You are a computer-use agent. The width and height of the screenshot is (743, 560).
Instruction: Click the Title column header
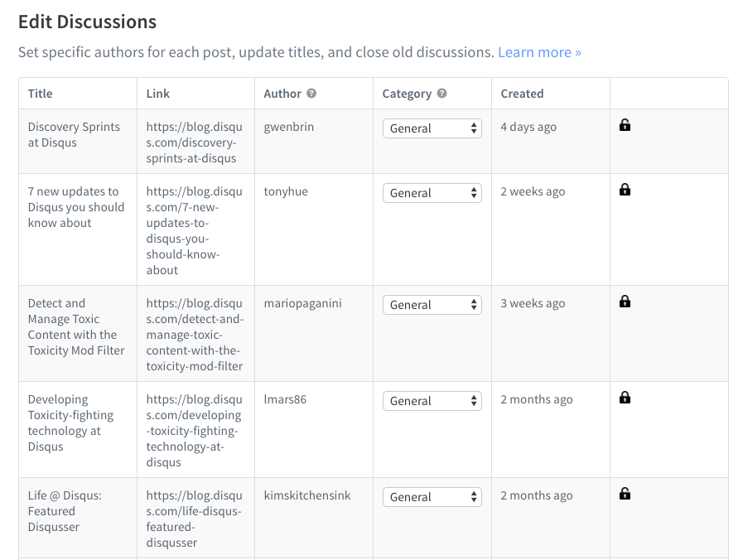(x=40, y=93)
